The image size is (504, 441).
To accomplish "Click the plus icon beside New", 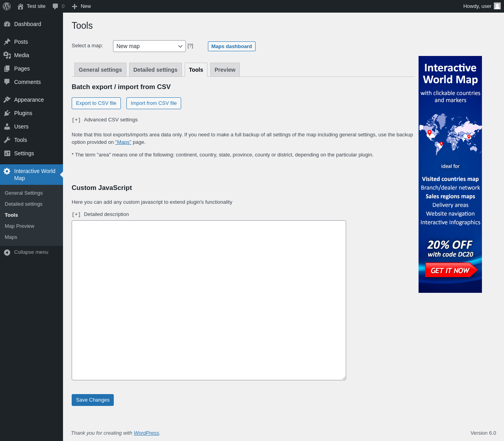I will coord(74,6).
